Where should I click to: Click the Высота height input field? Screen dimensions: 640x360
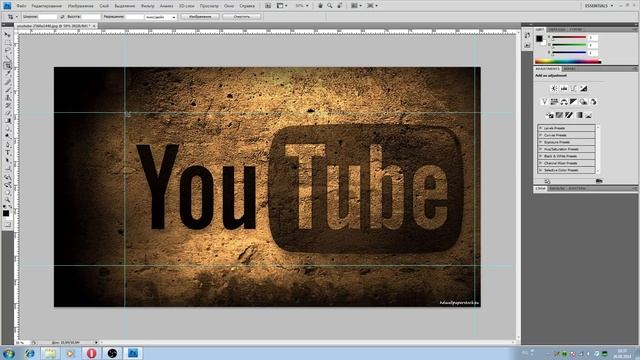point(91,17)
